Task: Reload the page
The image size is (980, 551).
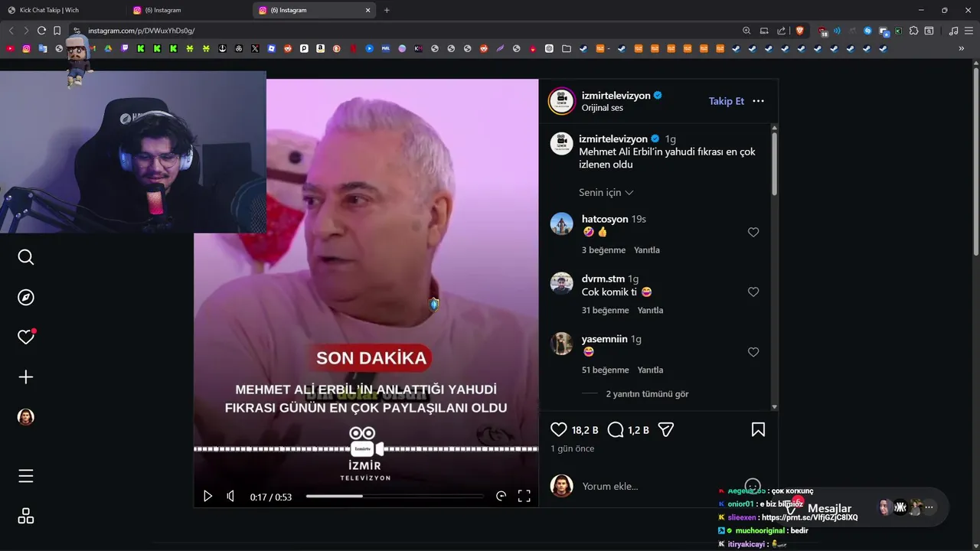Action: 41,31
